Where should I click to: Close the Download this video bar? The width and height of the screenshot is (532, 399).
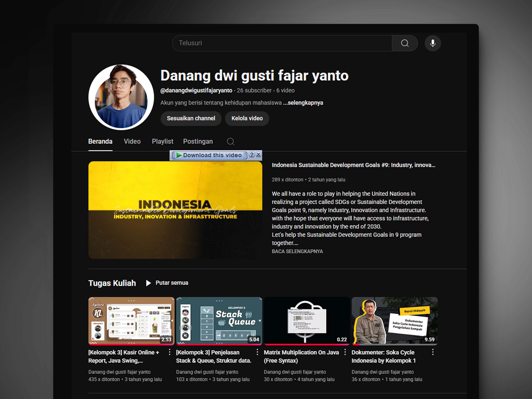pos(259,155)
